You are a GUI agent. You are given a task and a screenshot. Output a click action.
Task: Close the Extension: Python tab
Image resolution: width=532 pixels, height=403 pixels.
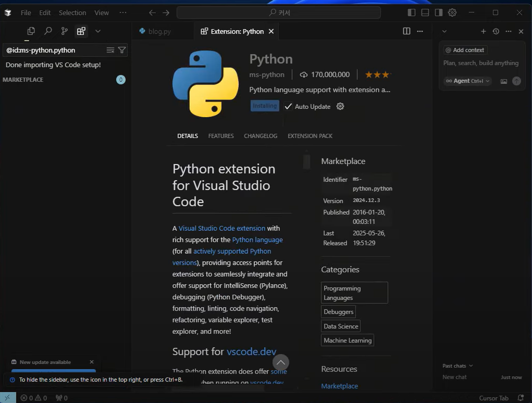tap(271, 31)
